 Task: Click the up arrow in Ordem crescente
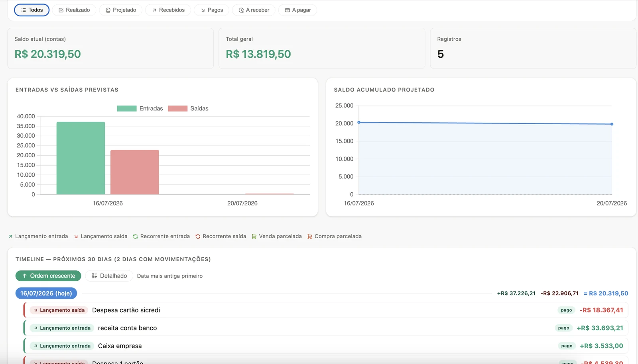(x=24, y=276)
